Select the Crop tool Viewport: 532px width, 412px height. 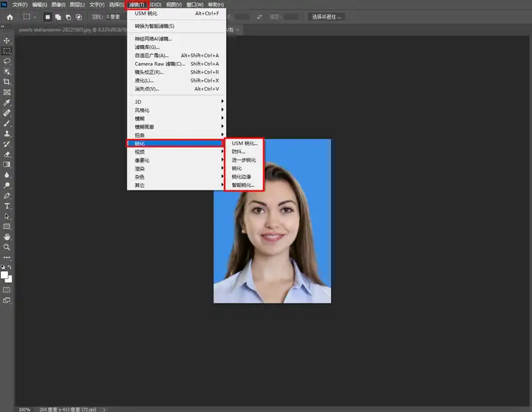click(7, 82)
